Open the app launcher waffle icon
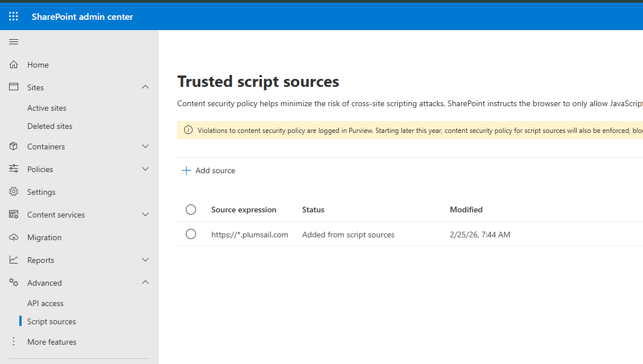643x364 pixels. [14, 16]
